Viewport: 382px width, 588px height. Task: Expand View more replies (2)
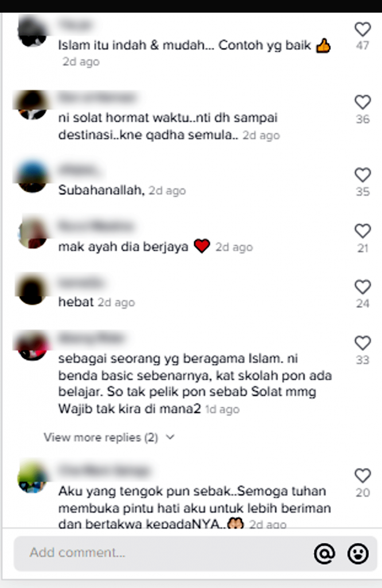pyautogui.click(x=101, y=437)
